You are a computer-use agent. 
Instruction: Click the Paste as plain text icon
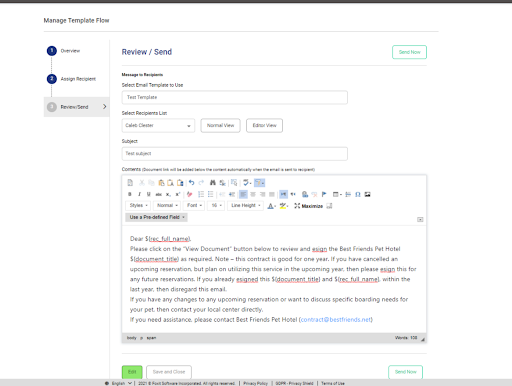tap(171, 183)
